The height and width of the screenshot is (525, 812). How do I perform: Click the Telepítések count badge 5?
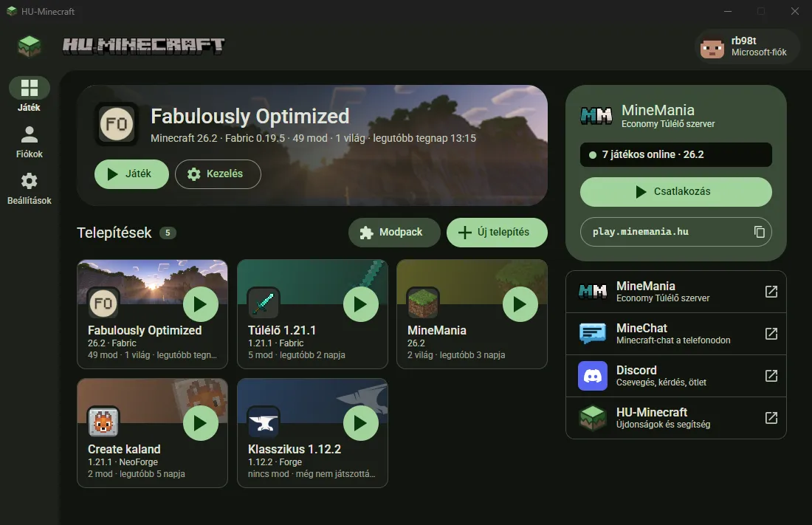click(x=168, y=233)
